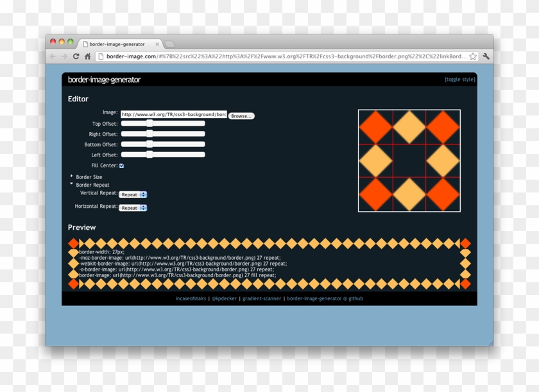Screen dimensions: 539x392
Task: Click the Browse... button
Action: tap(241, 116)
